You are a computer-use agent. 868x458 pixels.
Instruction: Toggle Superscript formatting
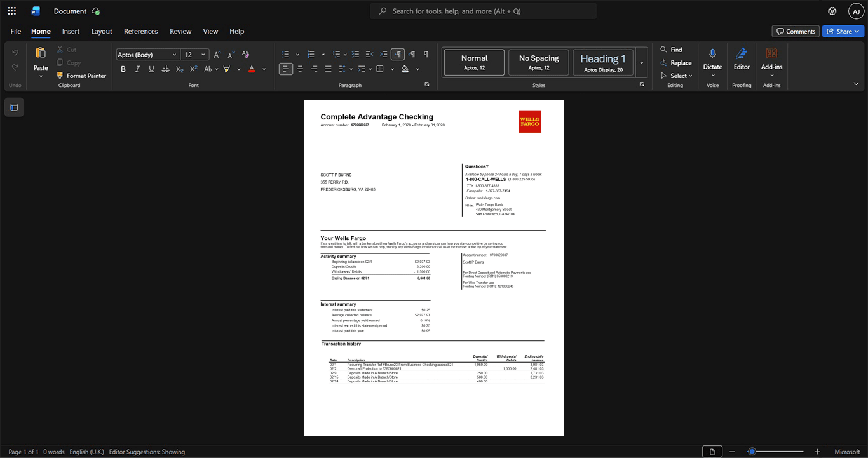[x=193, y=69]
